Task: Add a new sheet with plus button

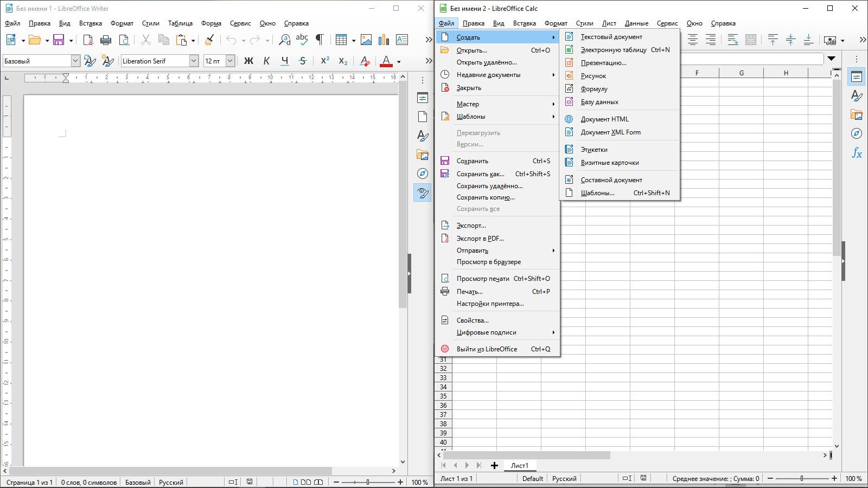Action: (x=494, y=465)
